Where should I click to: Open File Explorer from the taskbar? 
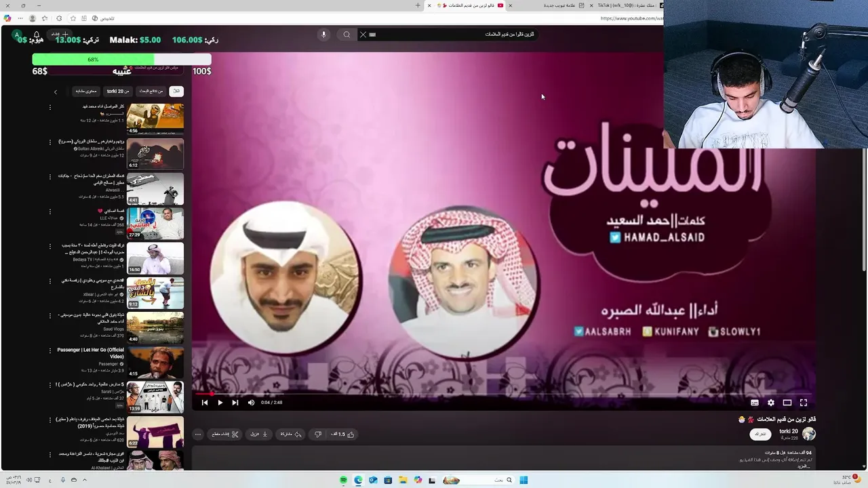pyautogui.click(x=403, y=480)
